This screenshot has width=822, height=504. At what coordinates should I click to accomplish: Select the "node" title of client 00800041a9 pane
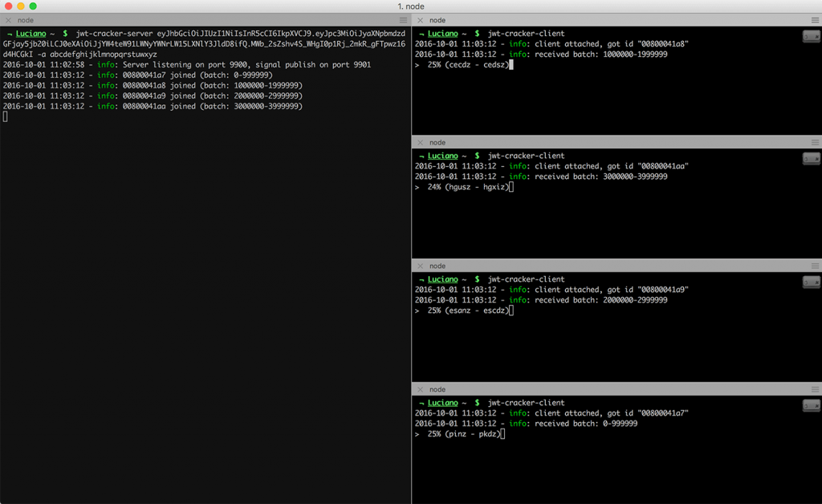[x=437, y=266]
